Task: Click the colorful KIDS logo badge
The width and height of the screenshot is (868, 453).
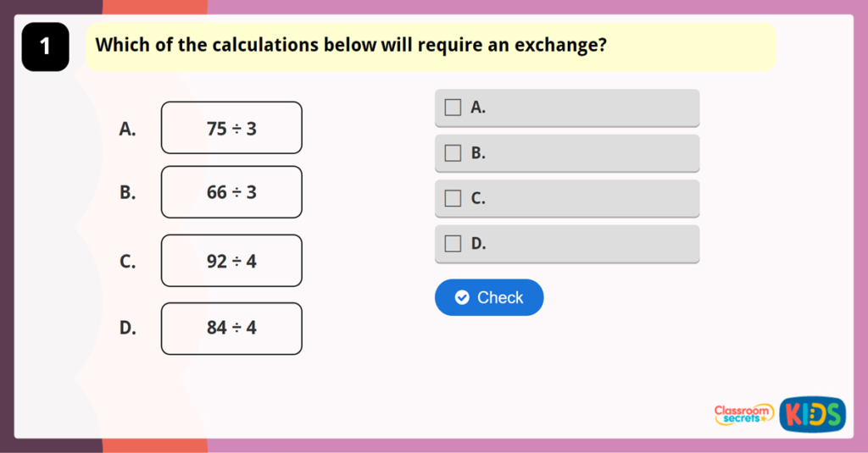Action: pyautogui.click(x=812, y=414)
